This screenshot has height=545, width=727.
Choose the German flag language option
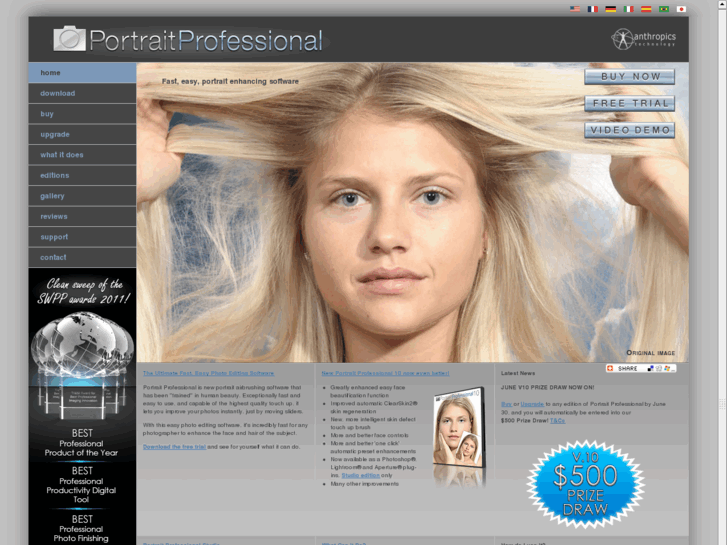[611, 9]
